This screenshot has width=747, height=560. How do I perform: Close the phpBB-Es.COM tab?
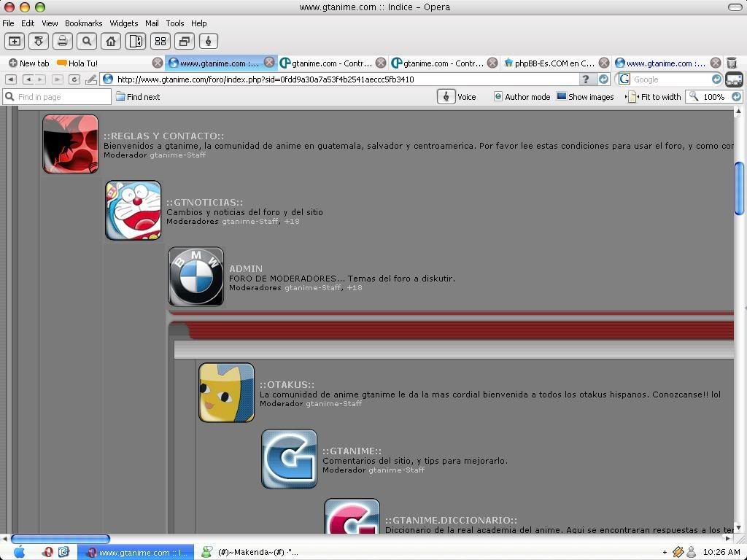point(604,63)
